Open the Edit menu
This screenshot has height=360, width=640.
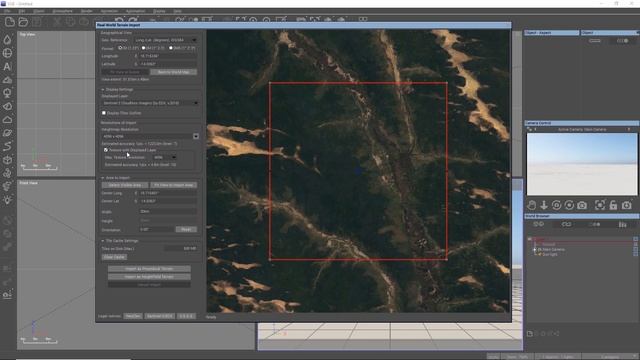click(22, 11)
